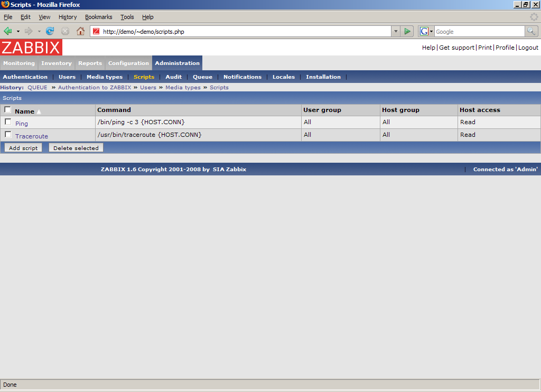Open the browser Help menu
541x392 pixels.
click(148, 17)
